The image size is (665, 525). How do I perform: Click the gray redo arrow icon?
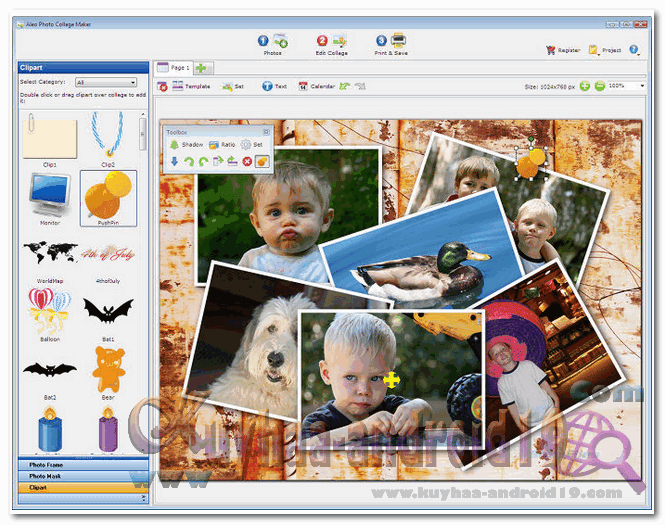[360, 86]
